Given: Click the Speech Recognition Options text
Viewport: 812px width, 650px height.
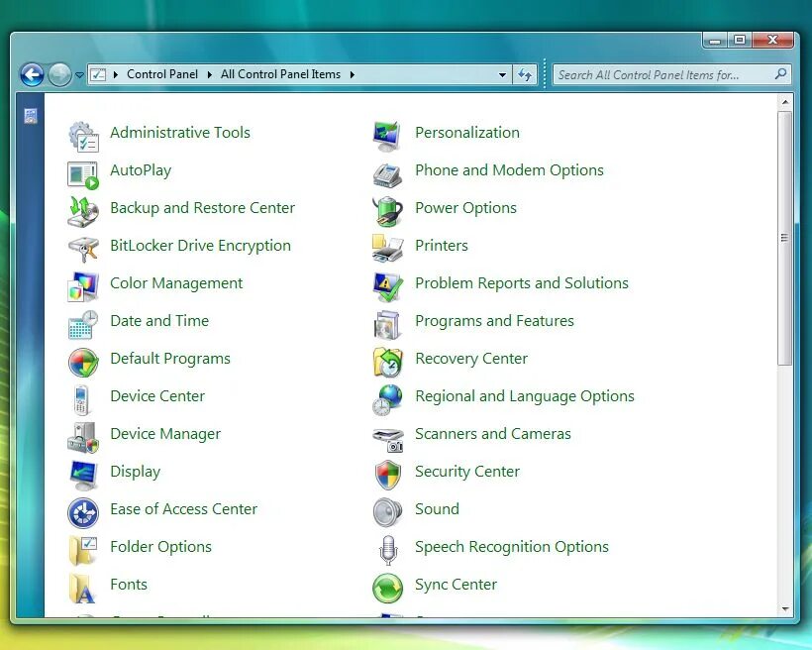Looking at the screenshot, I should 512,547.
